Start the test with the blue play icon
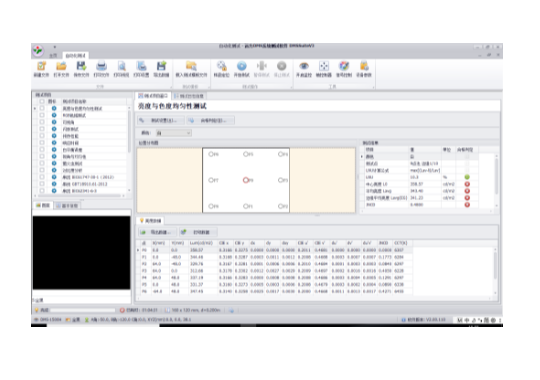 (242, 66)
